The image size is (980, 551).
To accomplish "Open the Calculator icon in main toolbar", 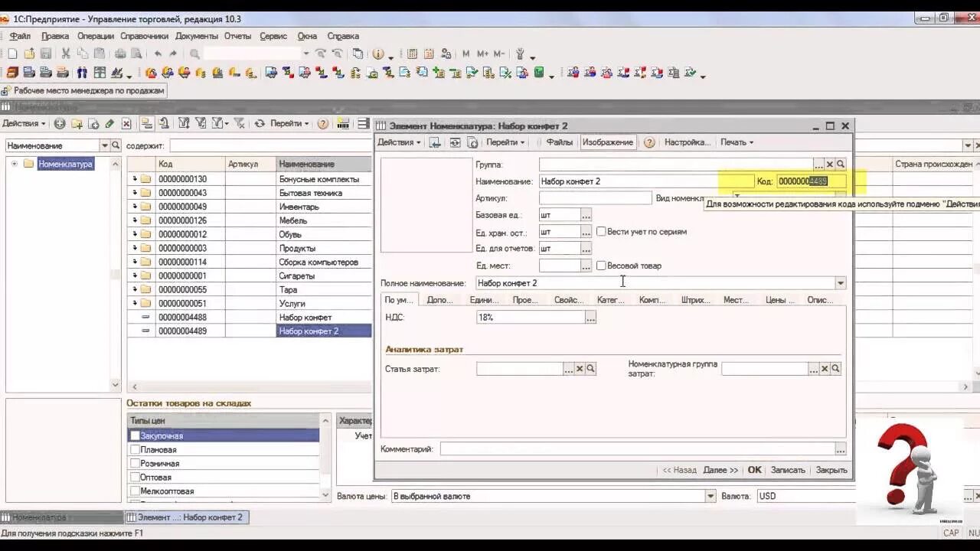I will coord(412,54).
